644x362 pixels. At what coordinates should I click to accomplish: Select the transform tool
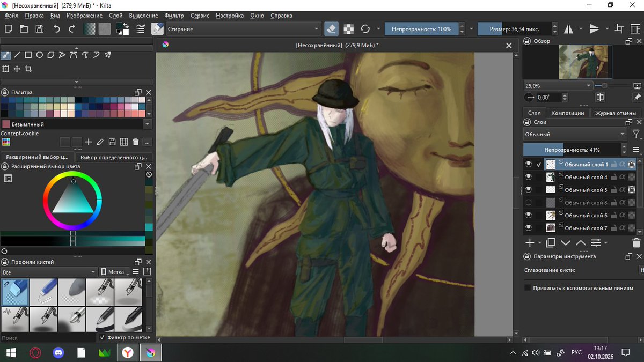point(5,69)
